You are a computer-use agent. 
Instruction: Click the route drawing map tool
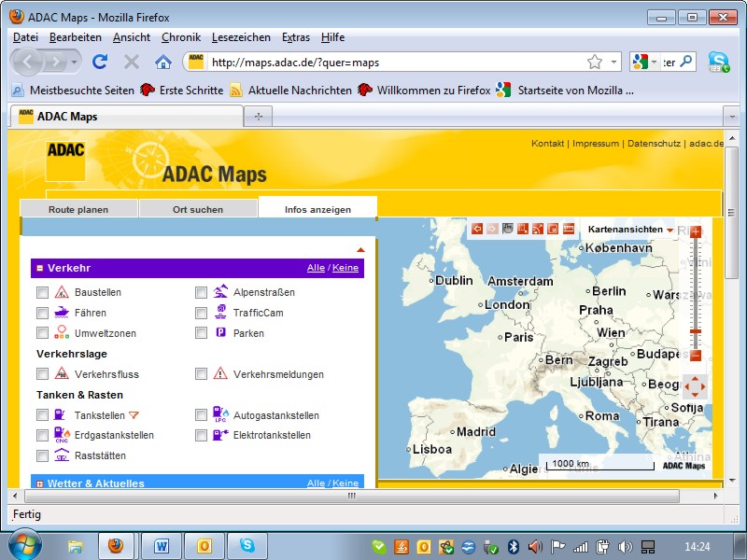pos(538,229)
